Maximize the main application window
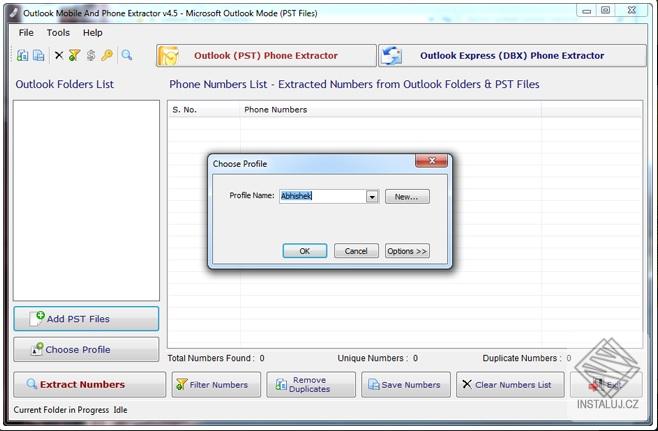 coord(605,11)
